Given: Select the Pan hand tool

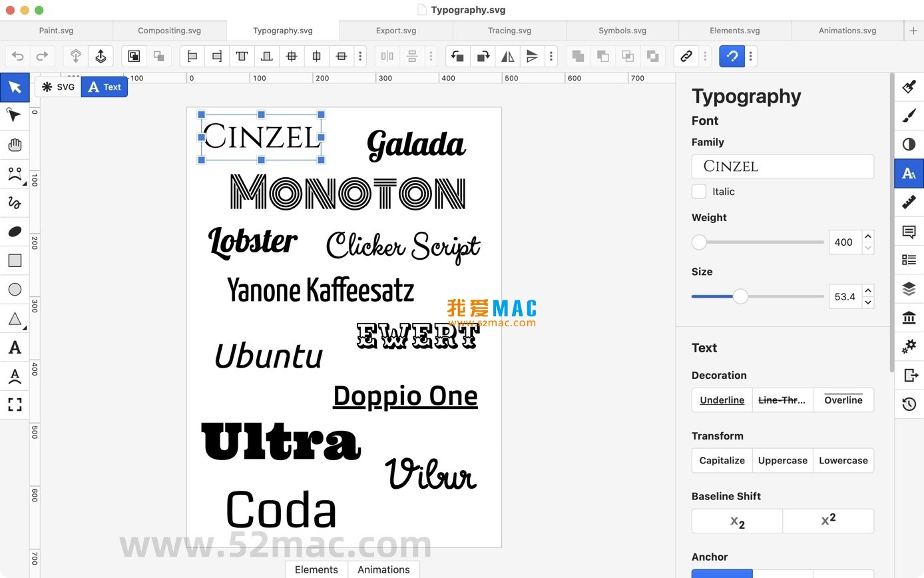Looking at the screenshot, I should pyautogui.click(x=15, y=145).
